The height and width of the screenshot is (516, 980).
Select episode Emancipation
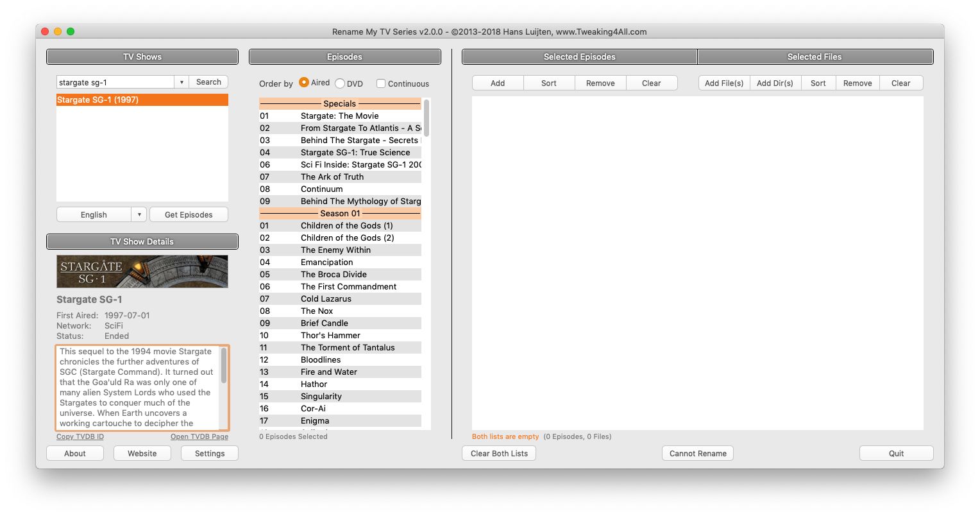pos(340,262)
